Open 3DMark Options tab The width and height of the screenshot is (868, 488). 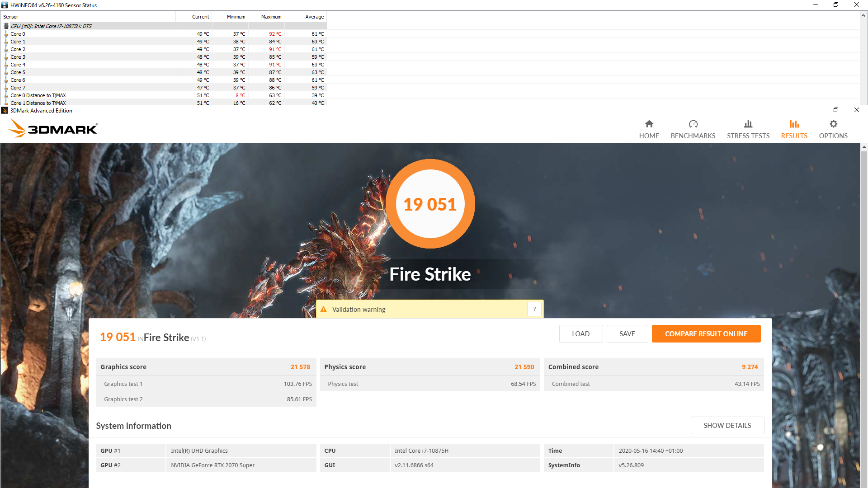coord(833,129)
